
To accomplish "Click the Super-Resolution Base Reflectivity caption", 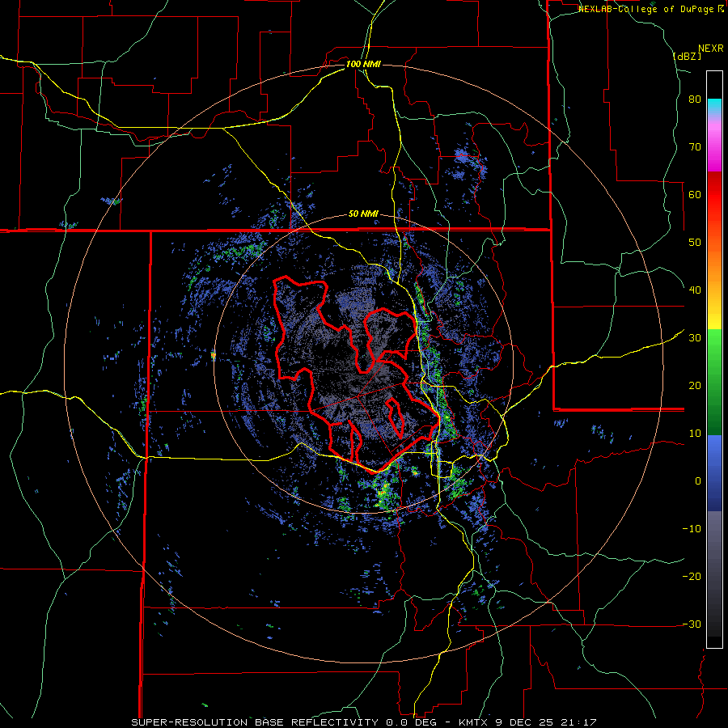I will (x=255, y=722).
